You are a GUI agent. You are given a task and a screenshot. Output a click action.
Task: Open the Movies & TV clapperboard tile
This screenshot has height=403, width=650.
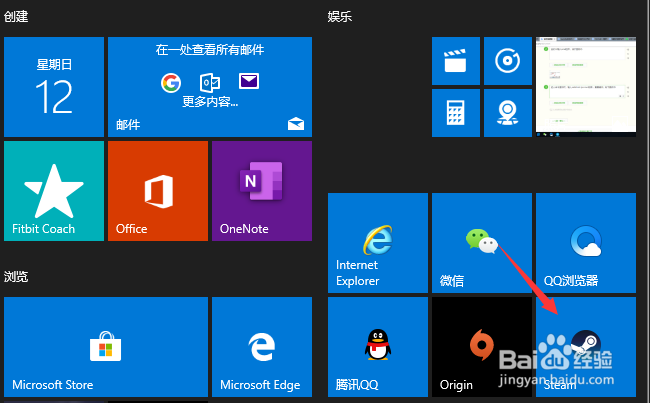(456, 61)
